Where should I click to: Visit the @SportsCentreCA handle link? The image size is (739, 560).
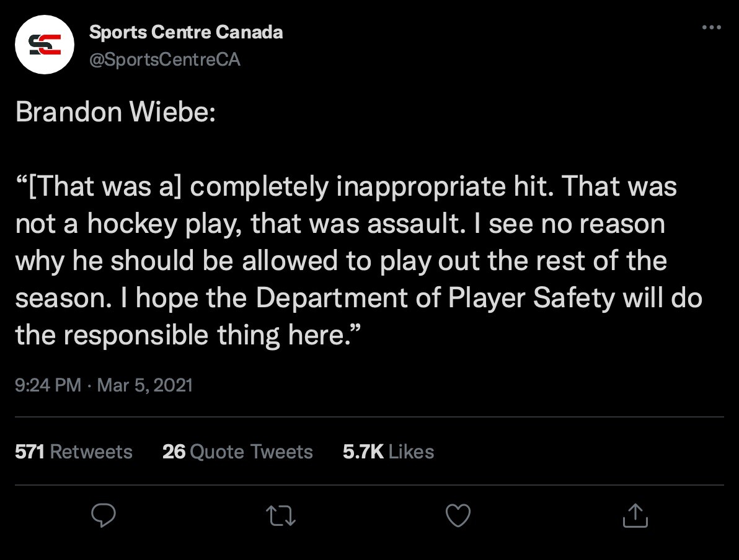(165, 59)
